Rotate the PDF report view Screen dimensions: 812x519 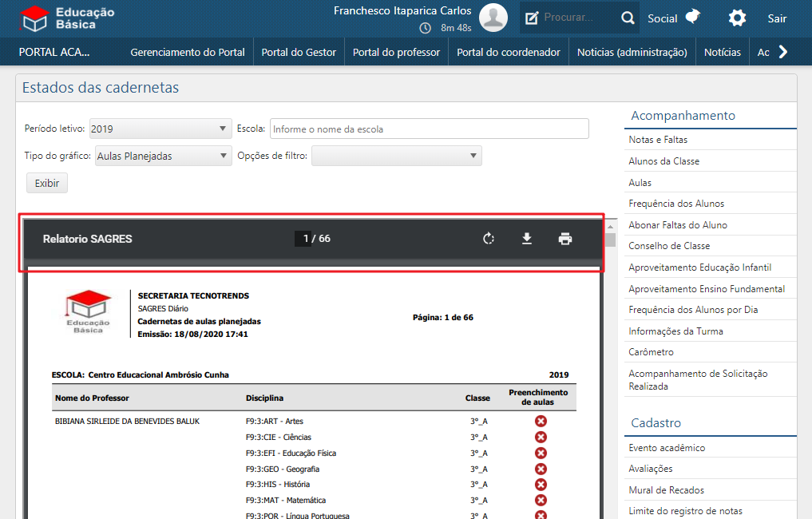tap(489, 239)
